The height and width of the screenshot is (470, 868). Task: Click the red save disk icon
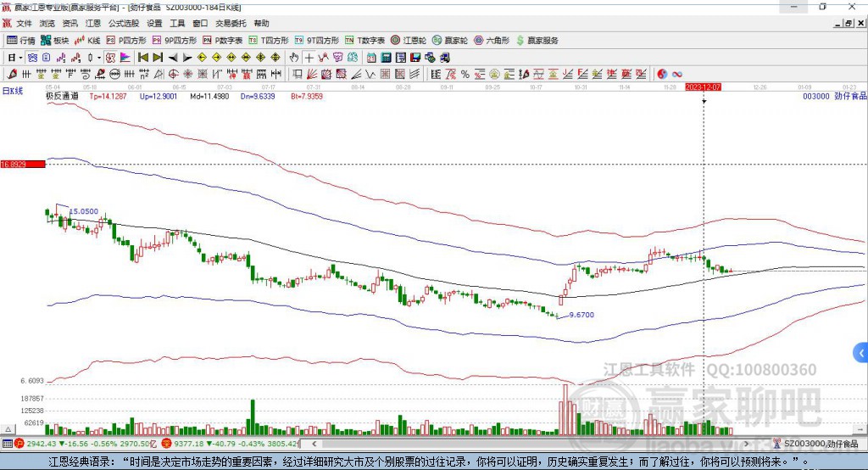(x=415, y=58)
